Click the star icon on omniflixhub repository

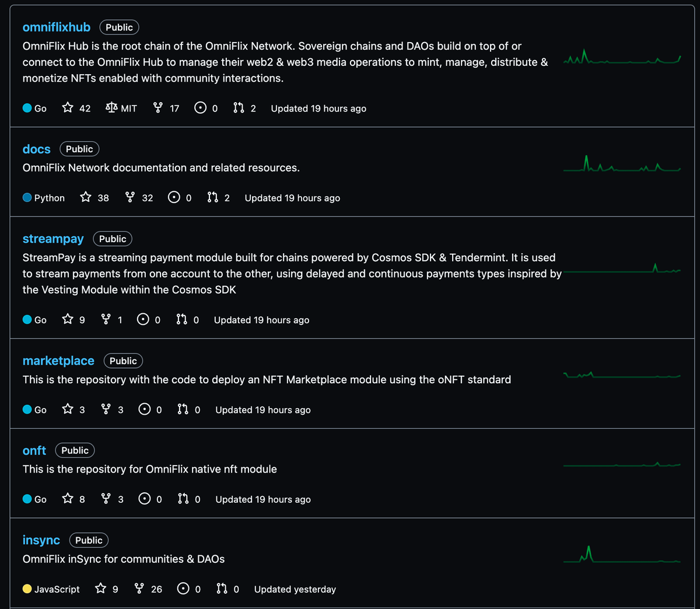click(x=68, y=108)
